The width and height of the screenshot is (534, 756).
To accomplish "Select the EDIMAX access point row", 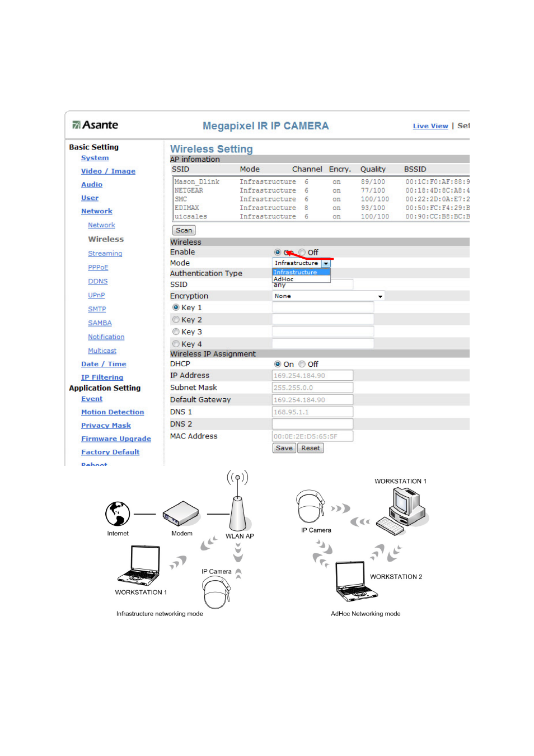I will [x=322, y=208].
